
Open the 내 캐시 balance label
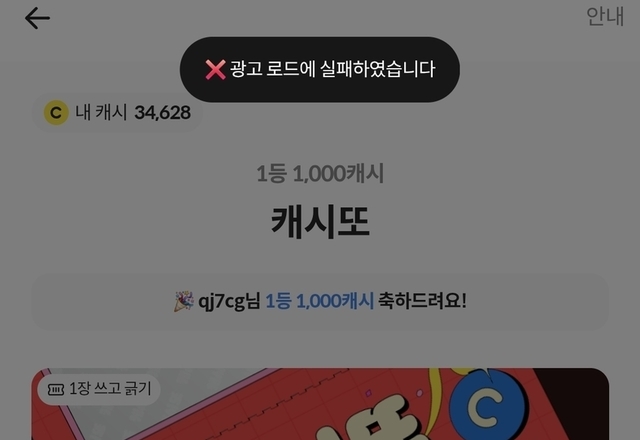coord(101,112)
